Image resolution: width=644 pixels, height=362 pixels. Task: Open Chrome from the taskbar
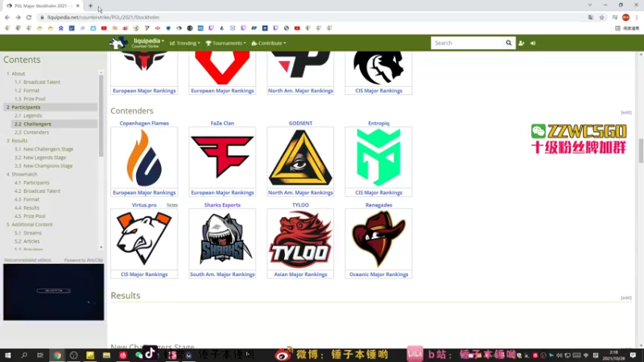tap(57, 356)
